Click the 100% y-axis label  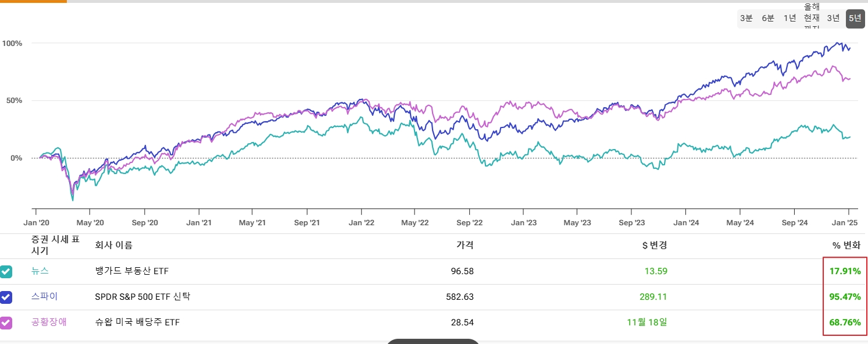tap(12, 43)
